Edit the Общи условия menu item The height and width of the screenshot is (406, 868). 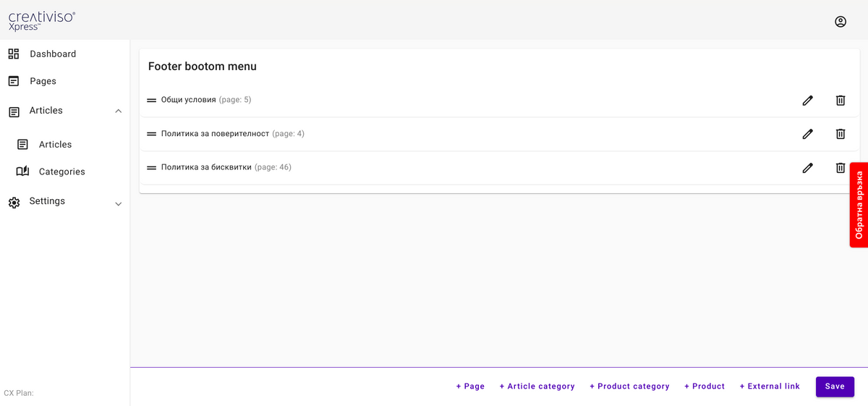(x=807, y=101)
